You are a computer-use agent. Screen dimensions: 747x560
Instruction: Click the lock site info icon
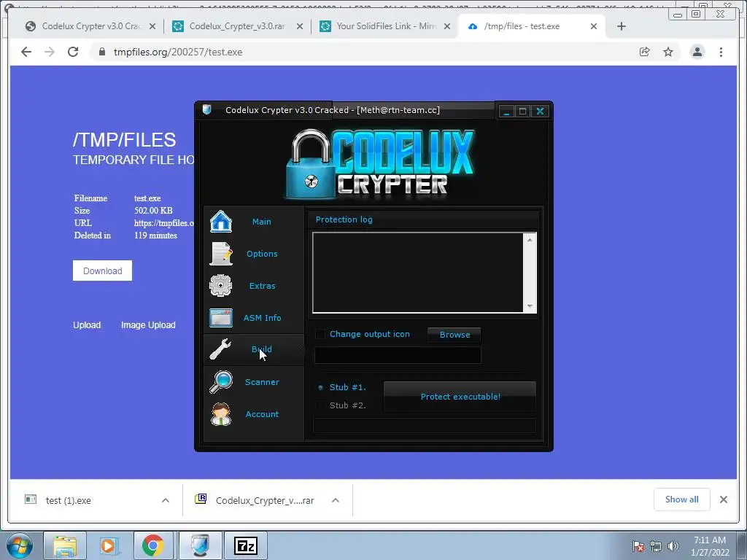click(x=101, y=52)
